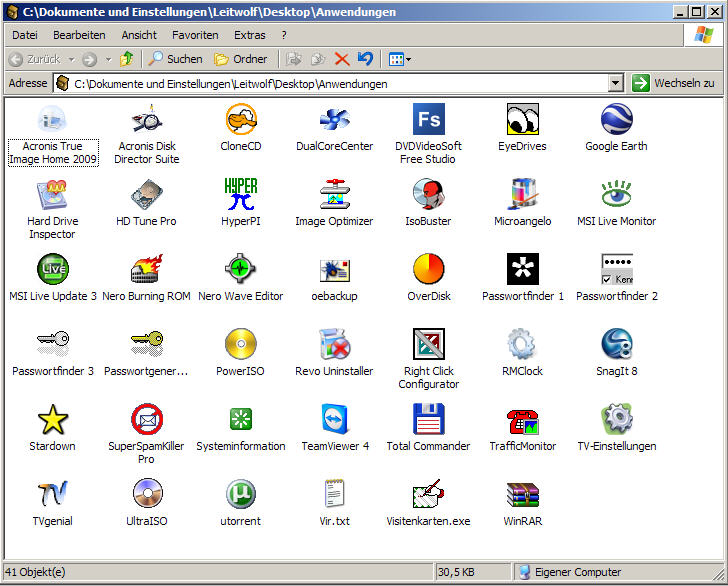Image resolution: width=728 pixels, height=586 pixels.
Task: Select the Vir.txt text file
Action: tap(335, 495)
